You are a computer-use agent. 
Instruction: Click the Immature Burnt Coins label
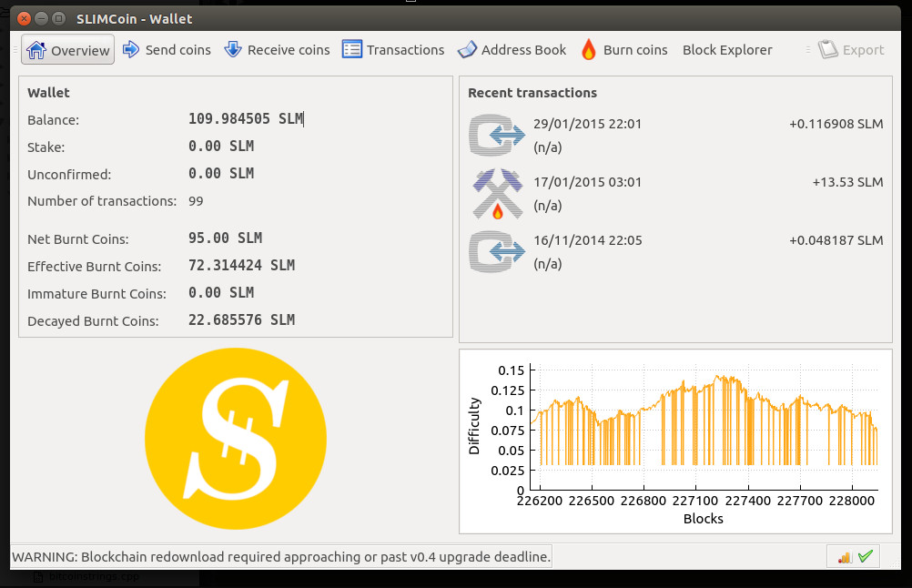point(96,294)
